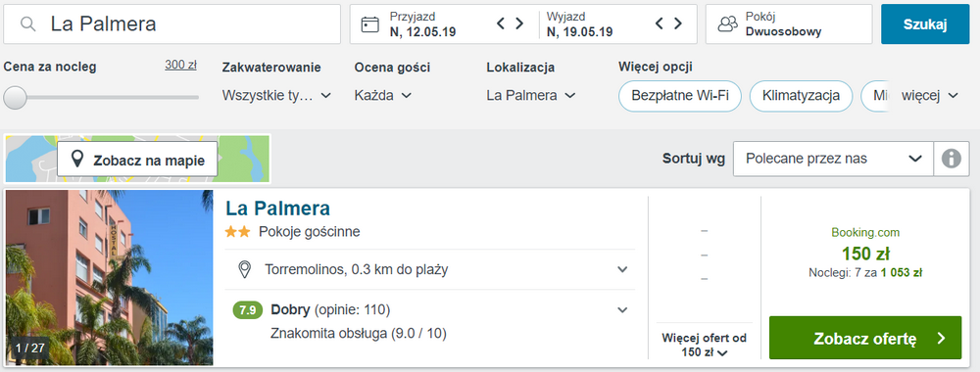Viewport: 980px width, 372px height.
Task: Go to previous arrival date arrow
Action: point(501,23)
